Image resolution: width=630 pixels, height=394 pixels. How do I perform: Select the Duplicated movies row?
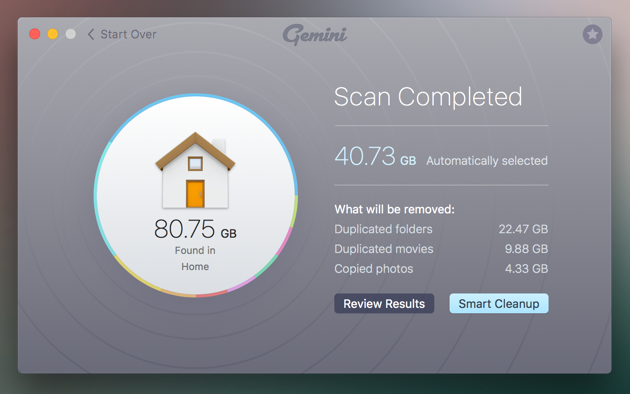pos(441,249)
